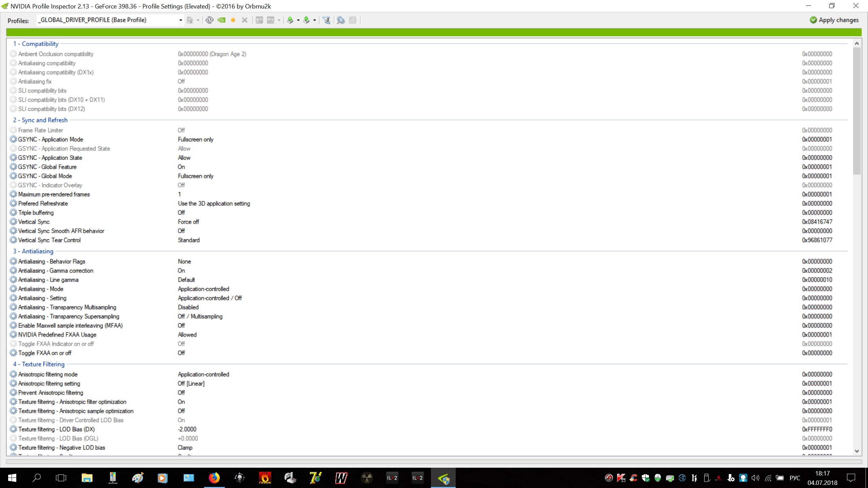The height and width of the screenshot is (488, 868).
Task: Click the add application to profile icon
Action: tap(259, 20)
